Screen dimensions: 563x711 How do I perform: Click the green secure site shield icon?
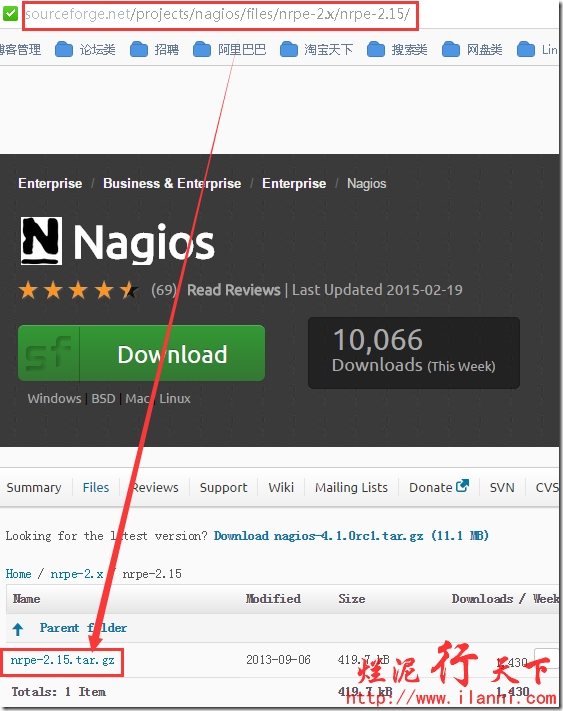10,14
